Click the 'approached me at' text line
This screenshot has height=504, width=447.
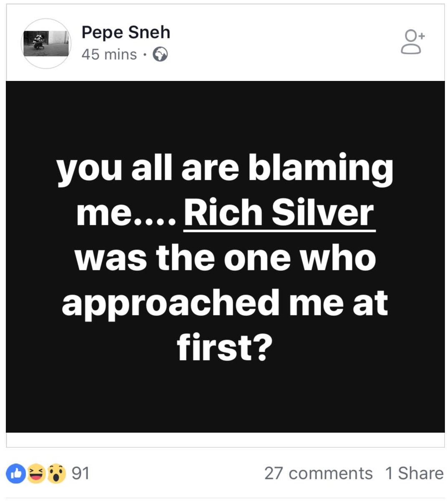tap(225, 303)
